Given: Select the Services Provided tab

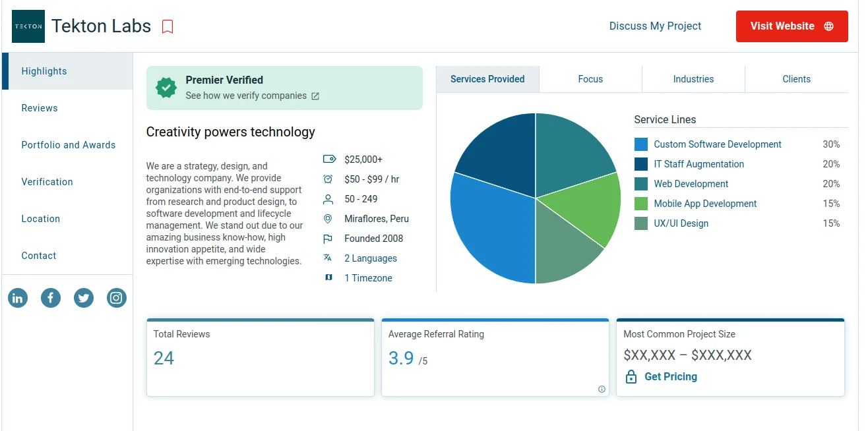Looking at the screenshot, I should 487,79.
